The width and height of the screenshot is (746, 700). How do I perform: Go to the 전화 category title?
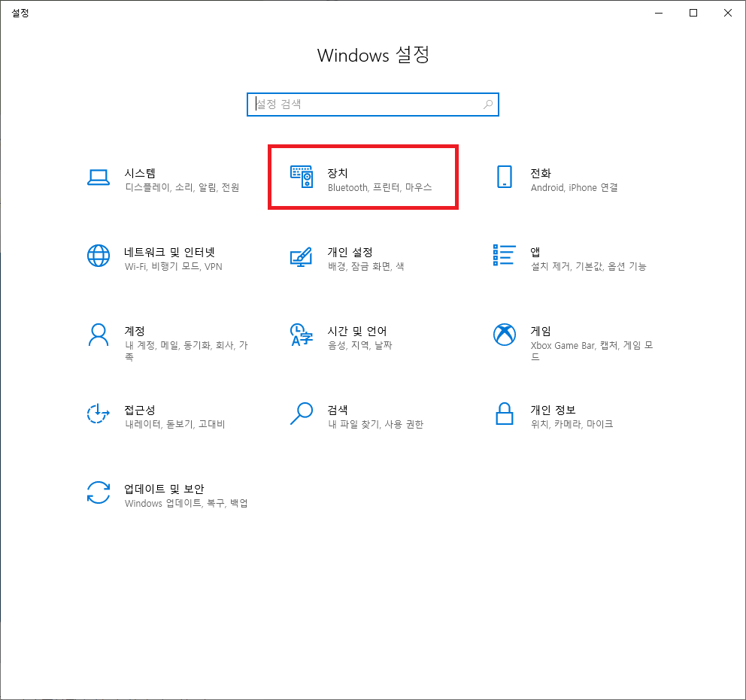tap(541, 173)
